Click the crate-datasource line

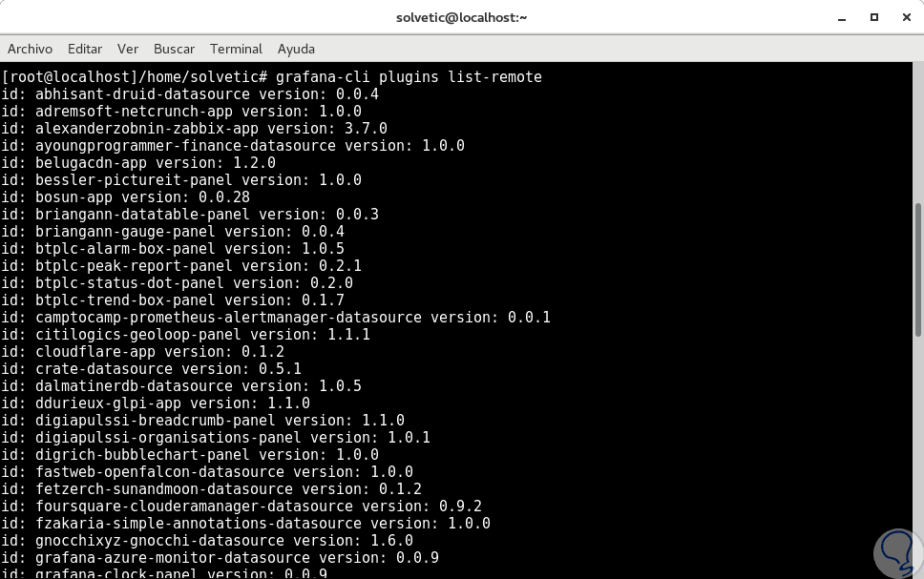point(152,369)
